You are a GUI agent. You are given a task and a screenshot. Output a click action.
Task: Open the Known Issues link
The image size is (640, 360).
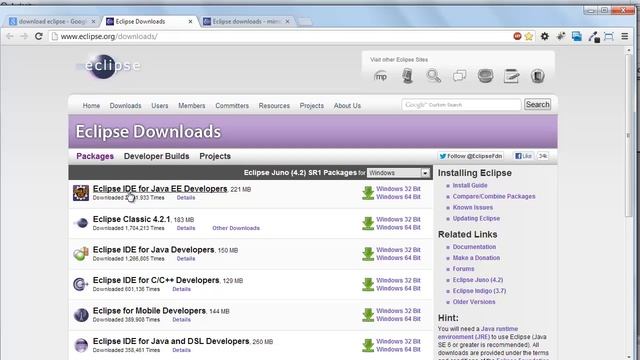click(x=473, y=207)
